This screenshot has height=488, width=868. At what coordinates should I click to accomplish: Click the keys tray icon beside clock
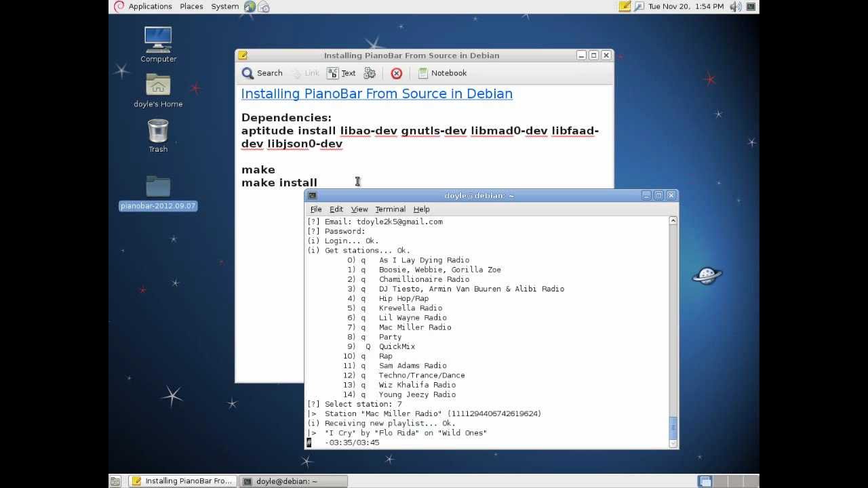(x=639, y=6)
